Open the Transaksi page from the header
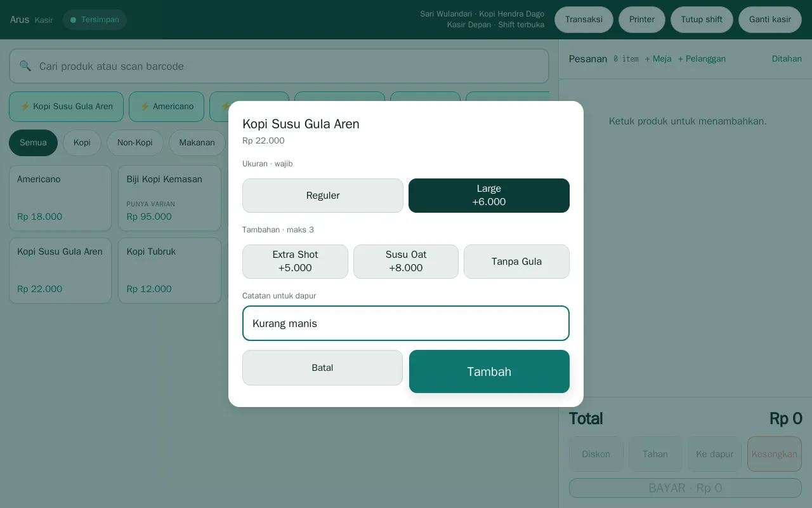 [584, 20]
